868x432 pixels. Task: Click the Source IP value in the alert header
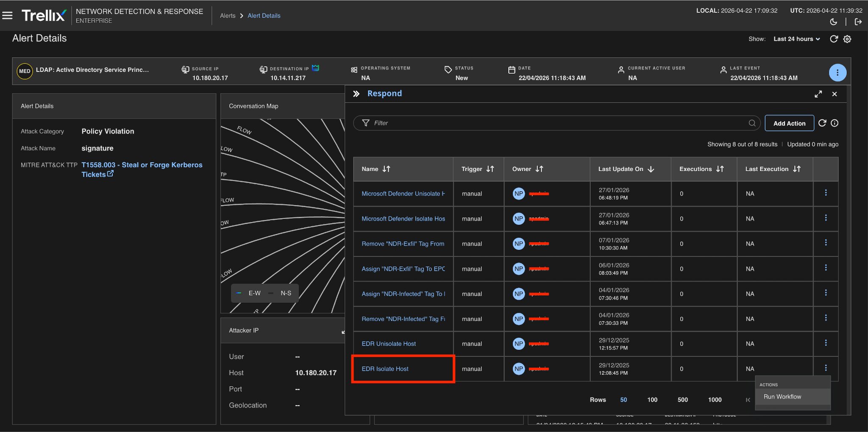tap(210, 78)
